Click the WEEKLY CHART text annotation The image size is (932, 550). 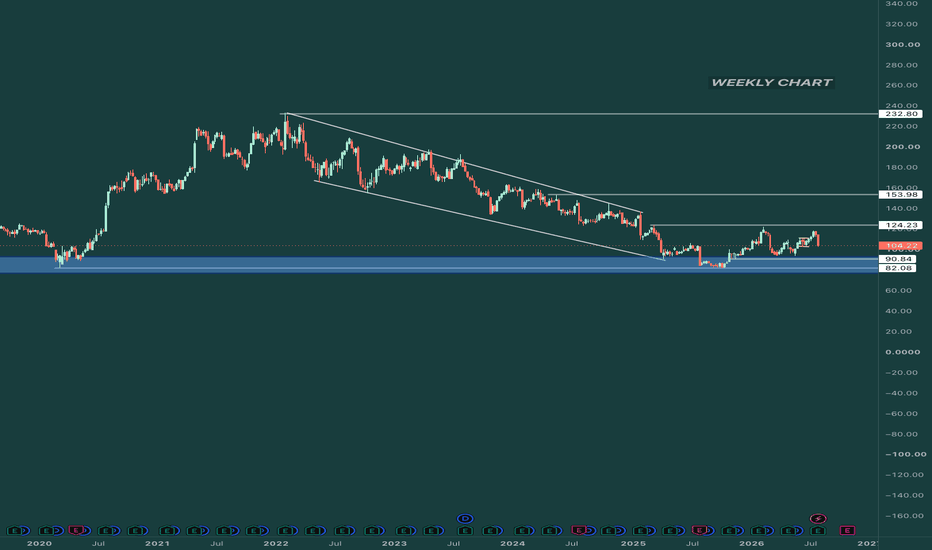point(772,83)
